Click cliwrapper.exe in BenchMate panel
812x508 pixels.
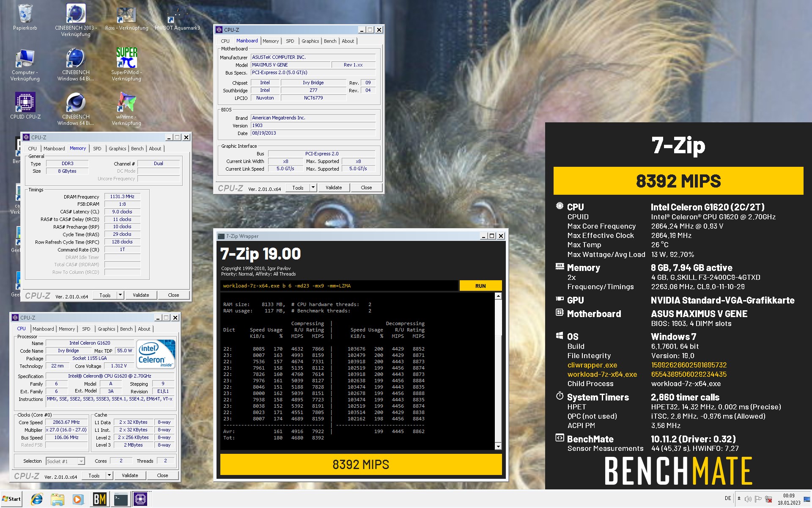(x=592, y=365)
